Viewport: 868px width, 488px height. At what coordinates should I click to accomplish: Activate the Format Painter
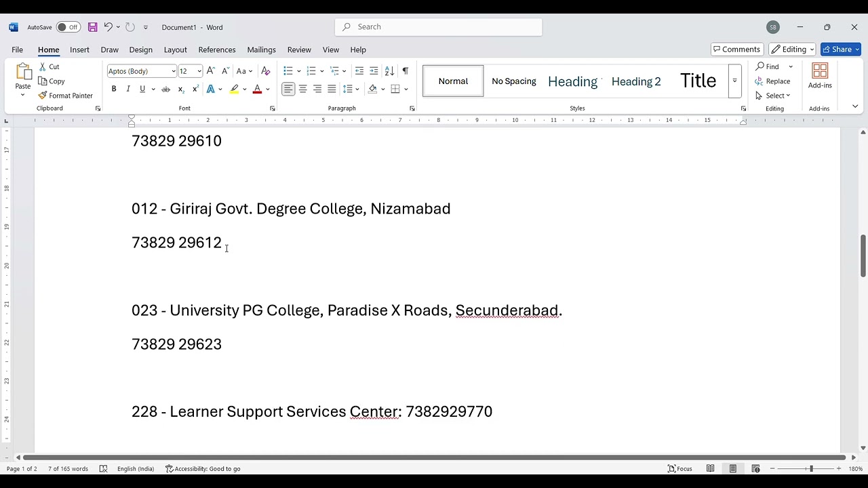(x=66, y=96)
